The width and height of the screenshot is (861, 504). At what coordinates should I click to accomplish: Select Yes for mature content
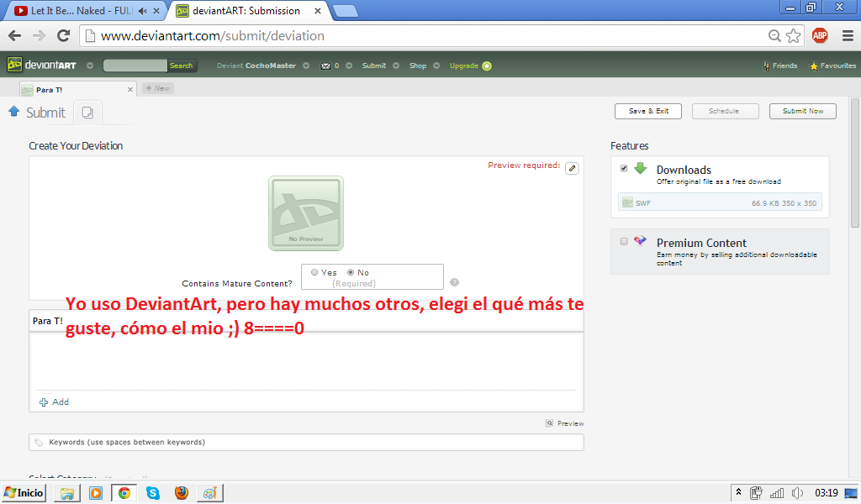click(314, 272)
